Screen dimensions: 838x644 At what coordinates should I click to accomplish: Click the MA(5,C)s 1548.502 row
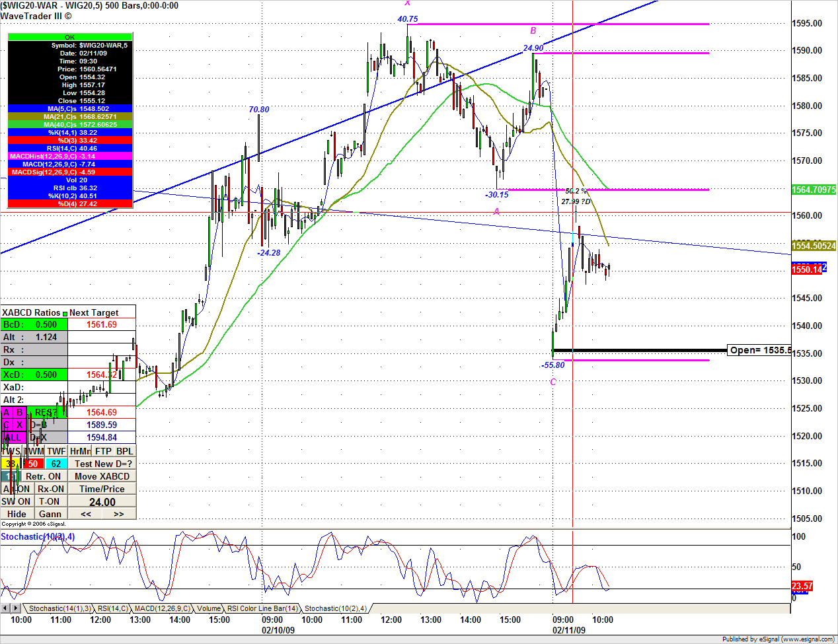(70, 108)
